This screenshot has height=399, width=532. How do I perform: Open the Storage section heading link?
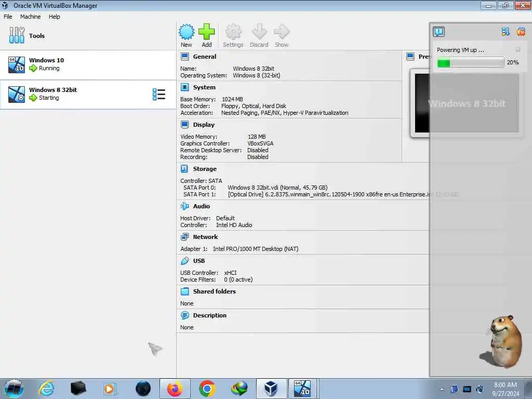pos(205,169)
